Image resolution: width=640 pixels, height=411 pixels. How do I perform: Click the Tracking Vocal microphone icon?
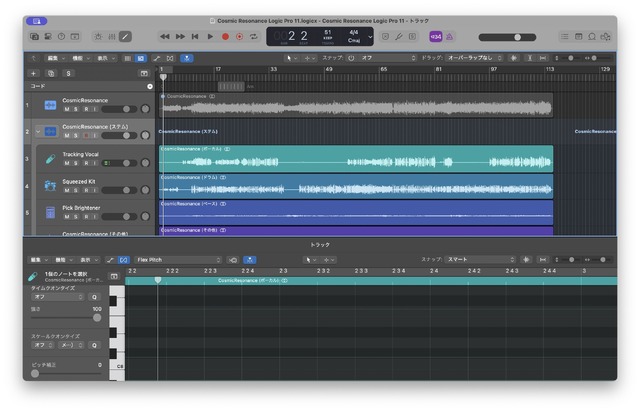[50, 159]
